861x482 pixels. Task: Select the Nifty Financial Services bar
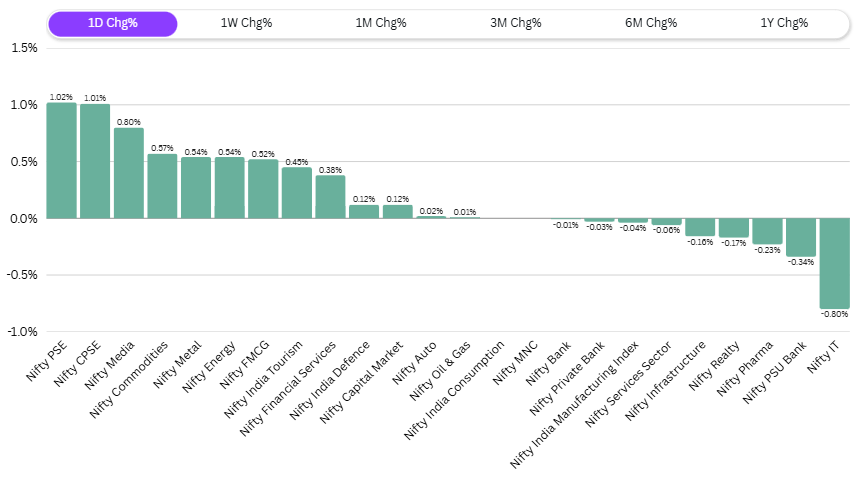(330, 197)
